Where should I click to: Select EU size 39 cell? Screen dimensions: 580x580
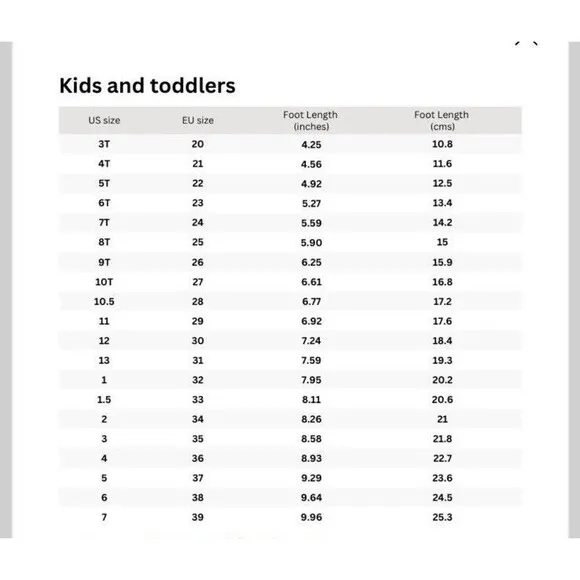[198, 517]
